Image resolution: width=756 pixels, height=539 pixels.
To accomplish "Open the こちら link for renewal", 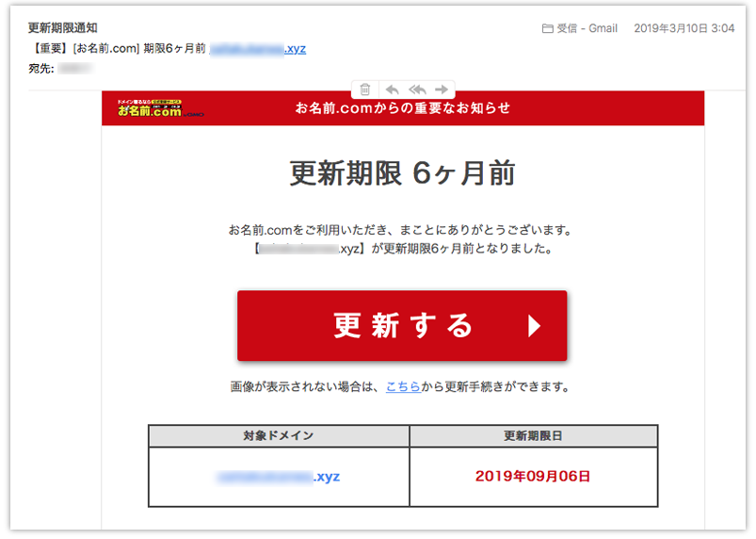I will (x=403, y=386).
